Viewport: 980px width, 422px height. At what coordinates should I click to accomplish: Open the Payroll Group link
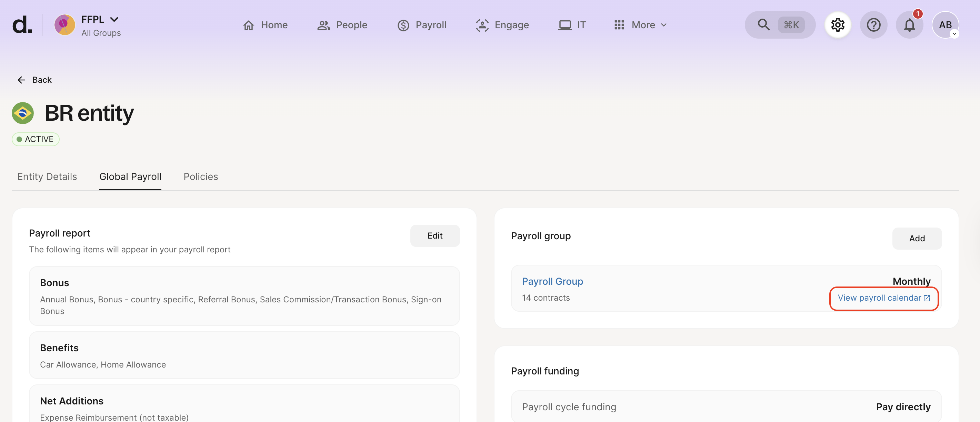(552, 281)
